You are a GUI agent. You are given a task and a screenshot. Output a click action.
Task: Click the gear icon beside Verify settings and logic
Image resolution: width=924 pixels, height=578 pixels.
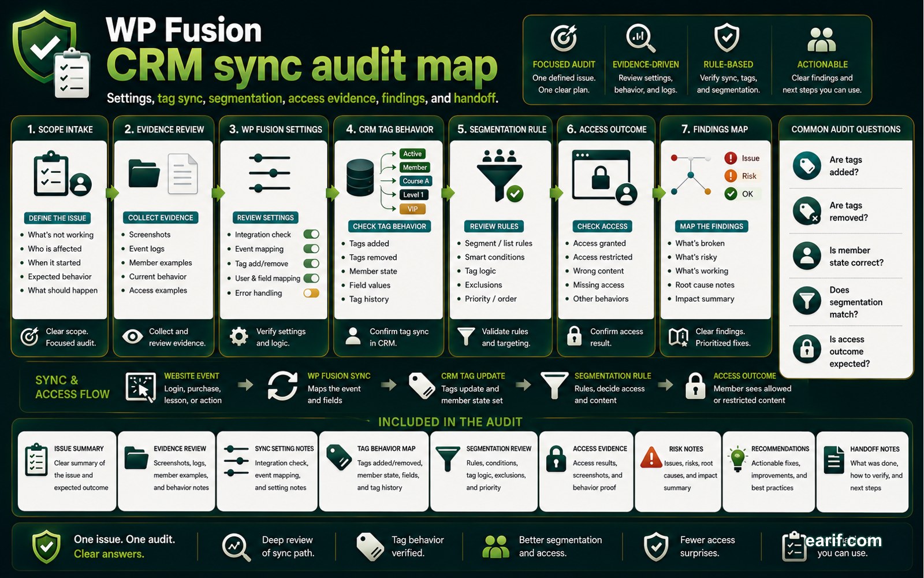239,336
